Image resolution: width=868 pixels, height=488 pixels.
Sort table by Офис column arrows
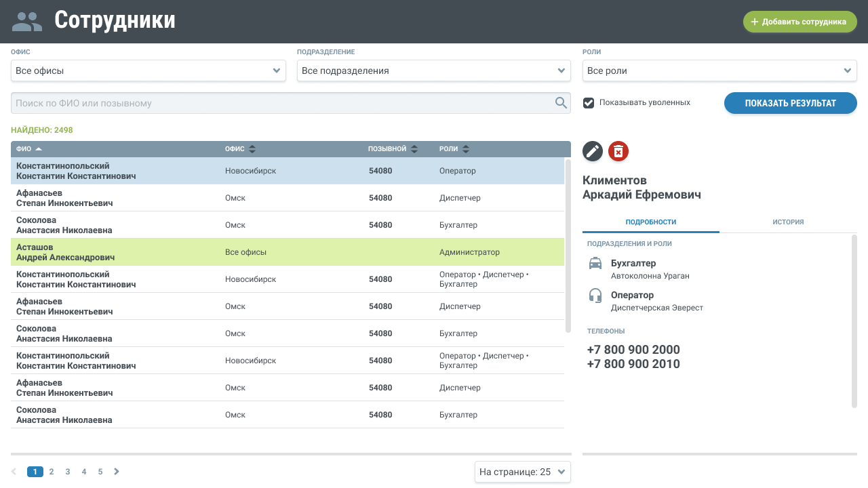coord(252,149)
